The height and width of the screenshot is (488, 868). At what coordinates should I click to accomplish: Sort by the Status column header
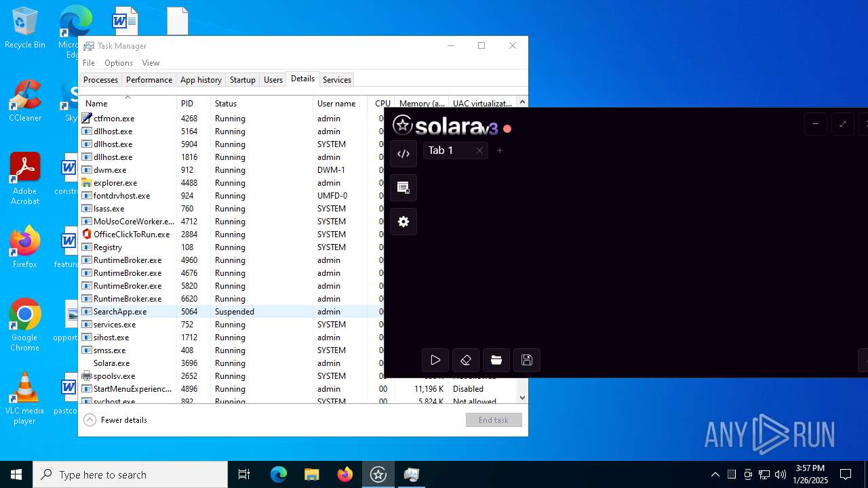262,103
